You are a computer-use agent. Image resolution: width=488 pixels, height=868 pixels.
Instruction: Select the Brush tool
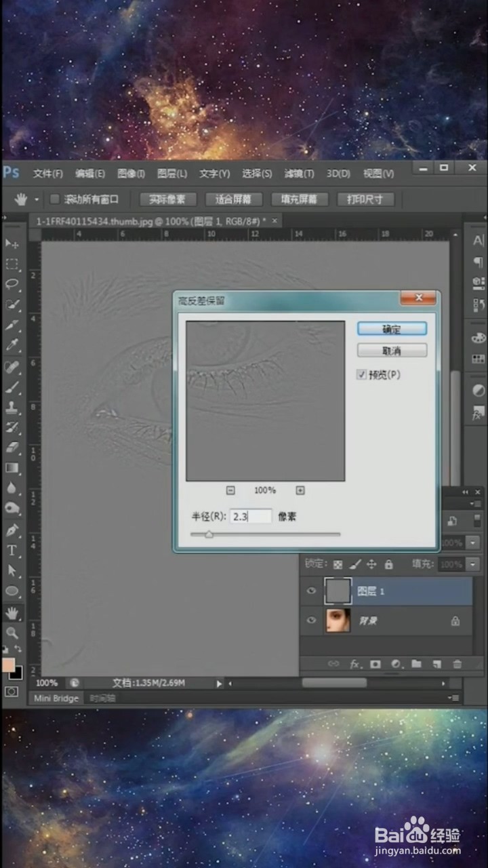click(x=12, y=387)
